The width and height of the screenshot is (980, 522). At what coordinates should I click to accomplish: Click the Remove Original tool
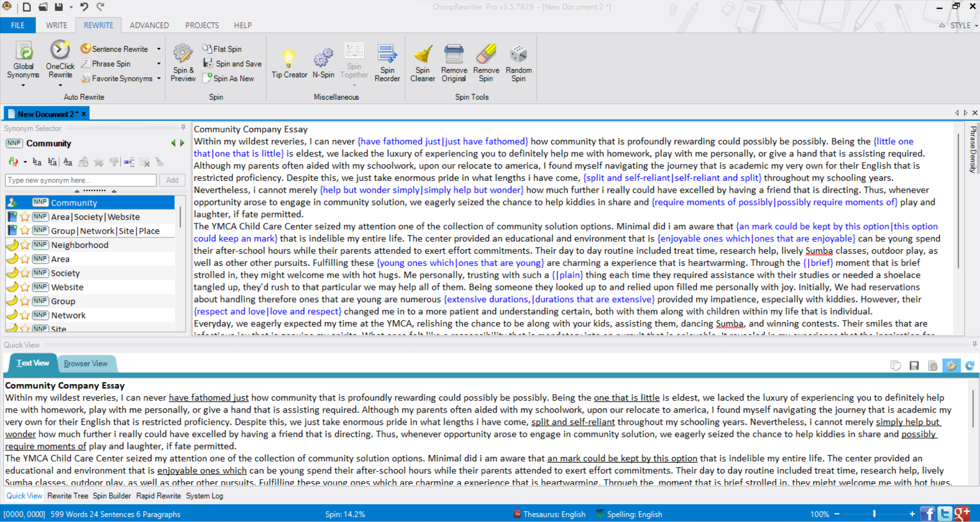[x=454, y=62]
